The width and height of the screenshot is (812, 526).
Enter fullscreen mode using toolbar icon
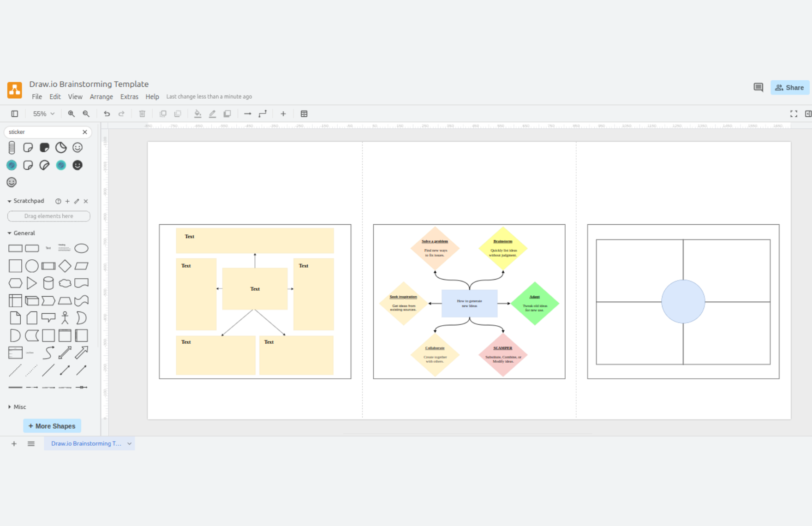click(794, 114)
